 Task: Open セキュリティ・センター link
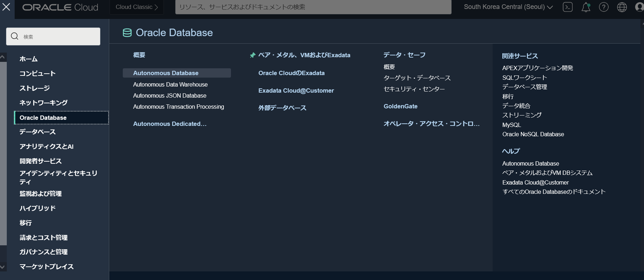point(414,89)
